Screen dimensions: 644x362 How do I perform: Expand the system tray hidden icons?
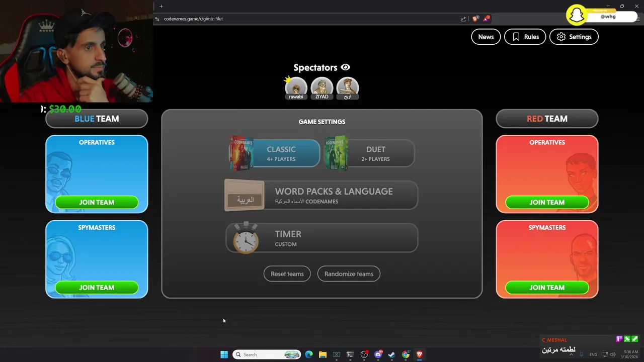coord(571,354)
